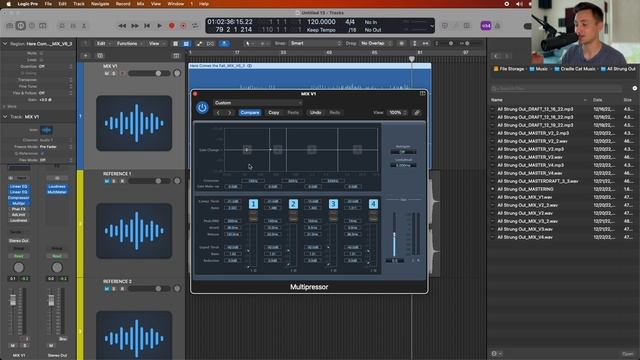This screenshot has height=360, width=640.
Task: Click the blue catch playhead button
Action: [x=224, y=44]
